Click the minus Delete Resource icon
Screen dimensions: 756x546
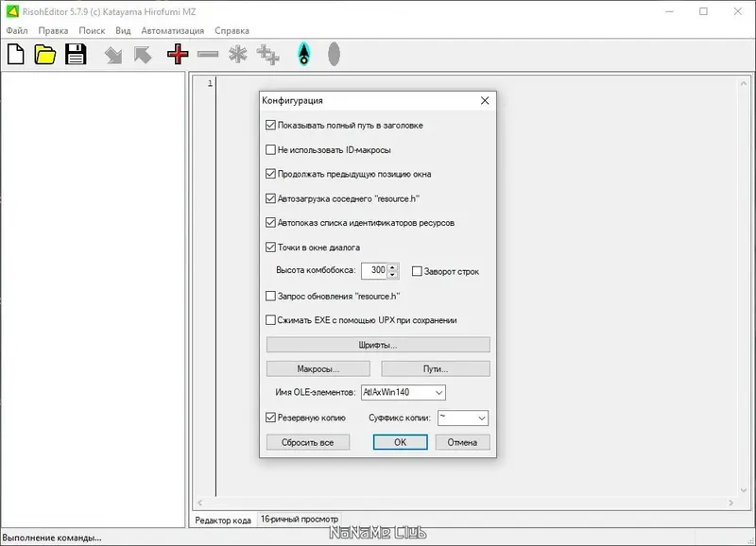207,54
